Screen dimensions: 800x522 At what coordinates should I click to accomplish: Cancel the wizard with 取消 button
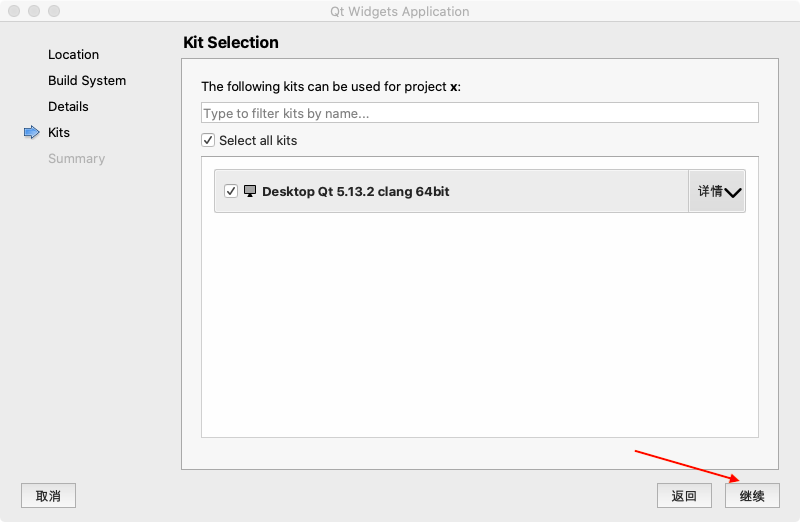coord(48,495)
